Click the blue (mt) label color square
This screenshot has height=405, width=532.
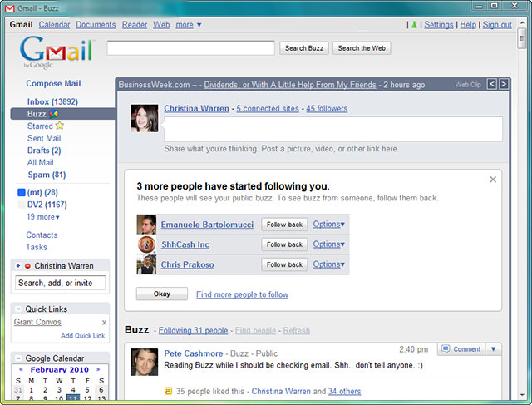point(22,193)
